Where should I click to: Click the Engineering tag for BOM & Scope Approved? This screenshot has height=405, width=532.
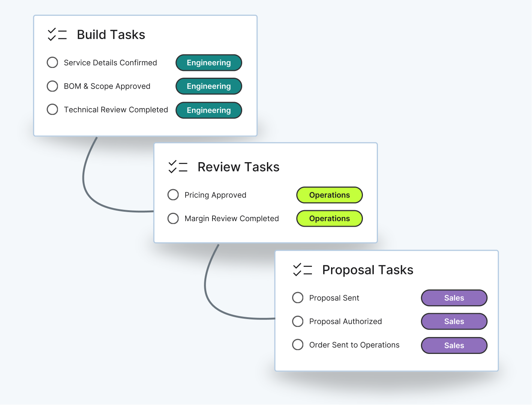point(208,86)
